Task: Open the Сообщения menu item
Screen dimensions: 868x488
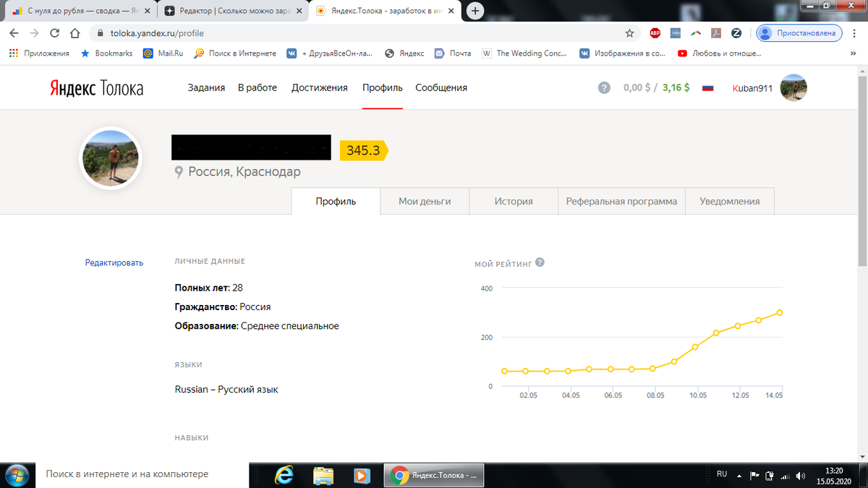Action: pyautogui.click(x=441, y=87)
